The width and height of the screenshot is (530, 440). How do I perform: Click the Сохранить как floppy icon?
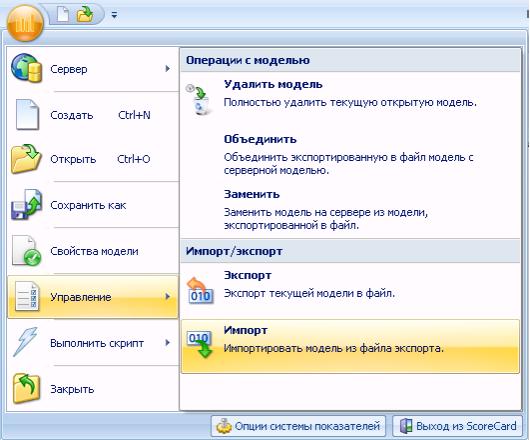26,205
